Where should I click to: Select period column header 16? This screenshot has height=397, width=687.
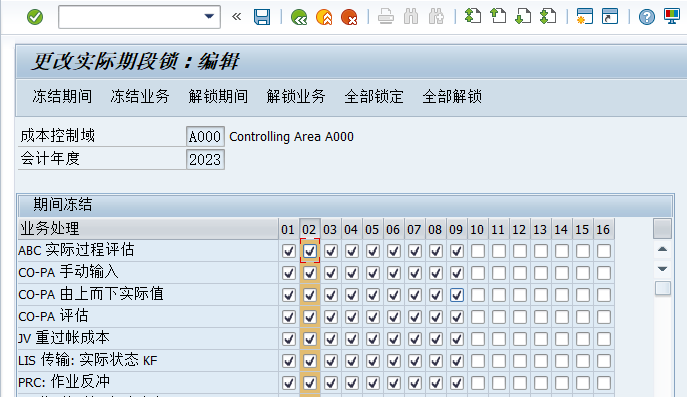[603, 229]
